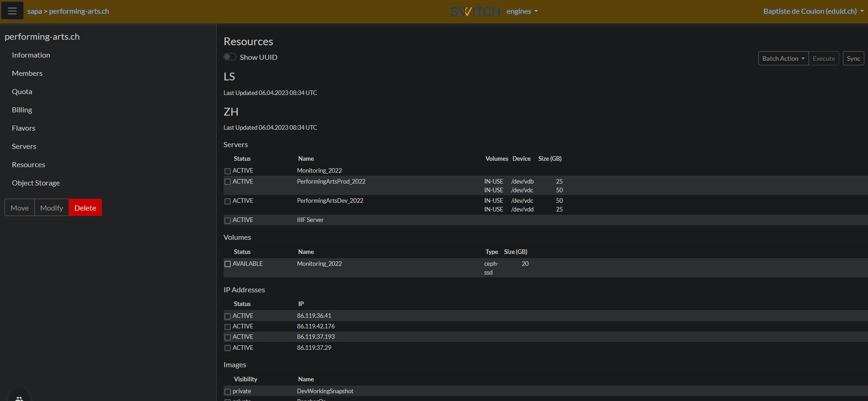Open performing-arts.ch breadcrumb link
Screen dimensions: 868x401
pyautogui.click(x=79, y=11)
